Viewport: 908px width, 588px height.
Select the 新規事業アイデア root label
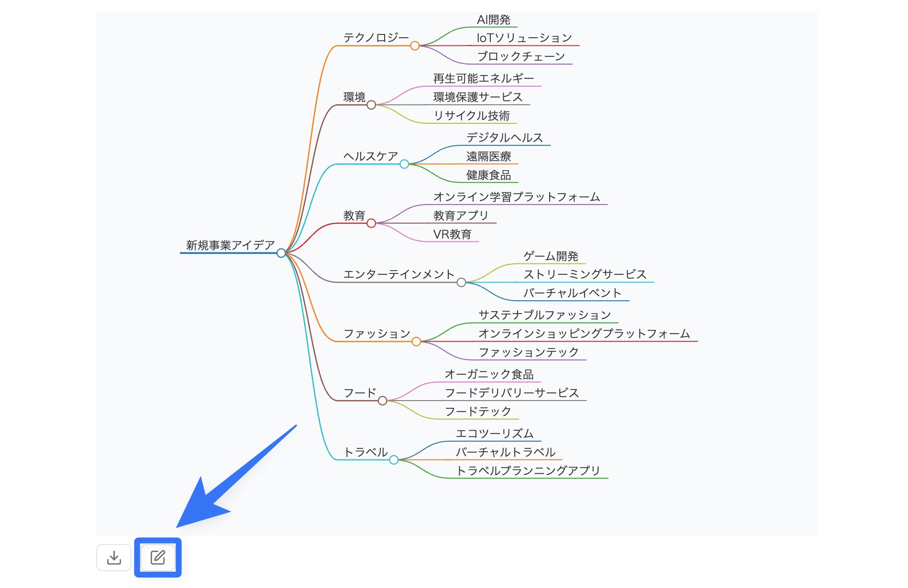[231, 245]
